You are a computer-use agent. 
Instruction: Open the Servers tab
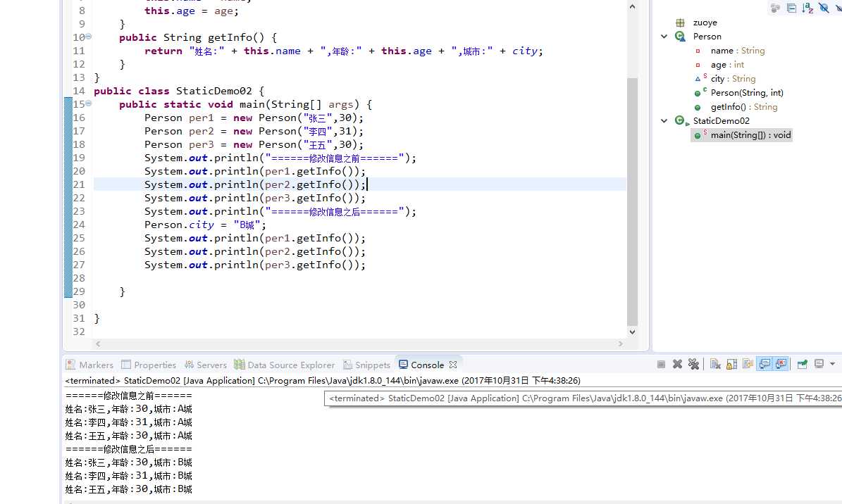click(x=206, y=365)
